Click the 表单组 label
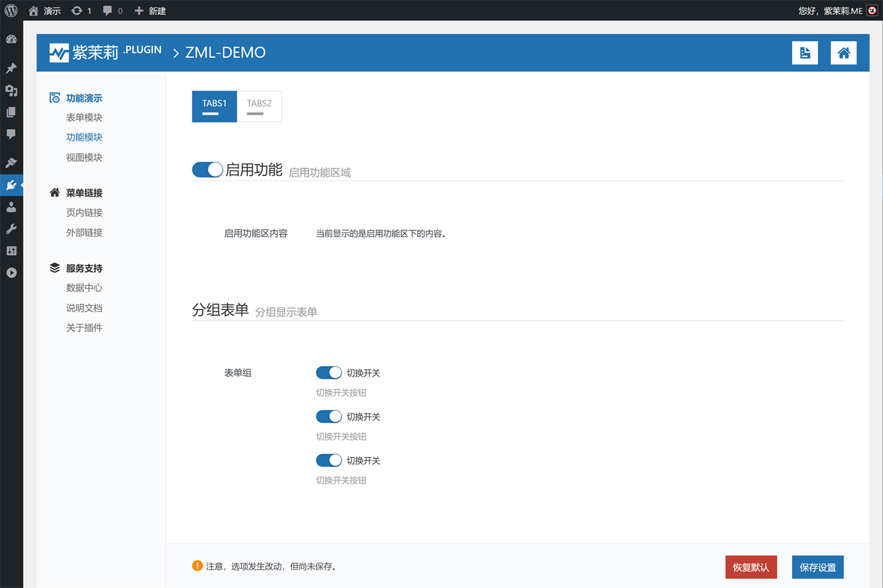This screenshot has height=588, width=883. click(x=238, y=373)
